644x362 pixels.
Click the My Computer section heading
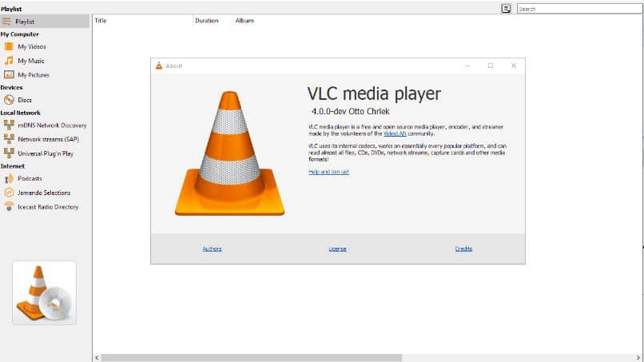coord(20,34)
